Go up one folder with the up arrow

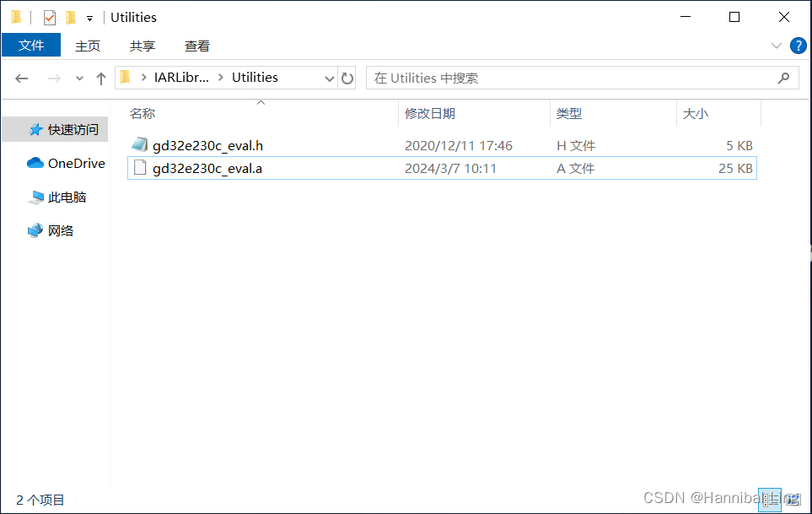pyautogui.click(x=100, y=78)
